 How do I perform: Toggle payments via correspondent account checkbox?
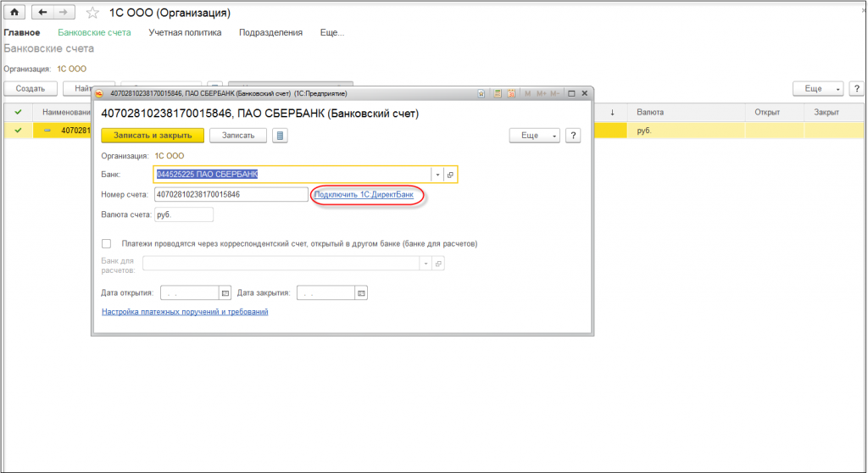click(x=106, y=243)
